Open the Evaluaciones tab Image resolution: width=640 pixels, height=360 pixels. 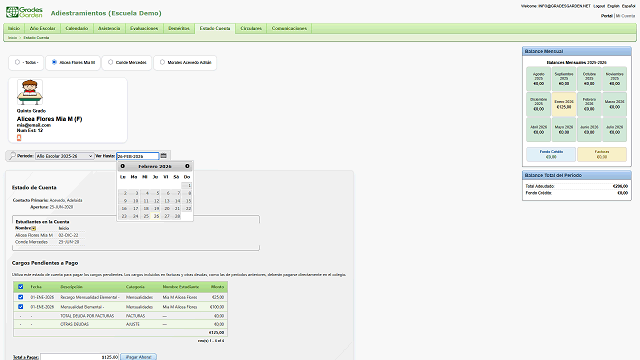tap(144, 28)
